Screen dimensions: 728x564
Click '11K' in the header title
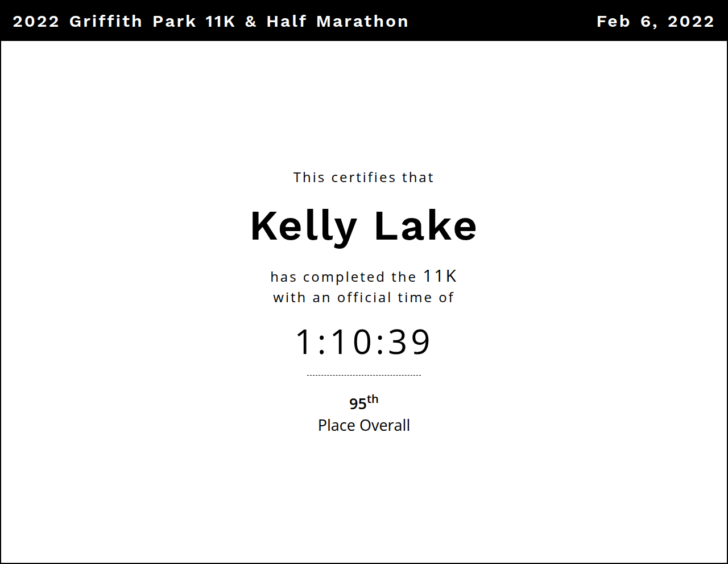pyautogui.click(x=221, y=22)
